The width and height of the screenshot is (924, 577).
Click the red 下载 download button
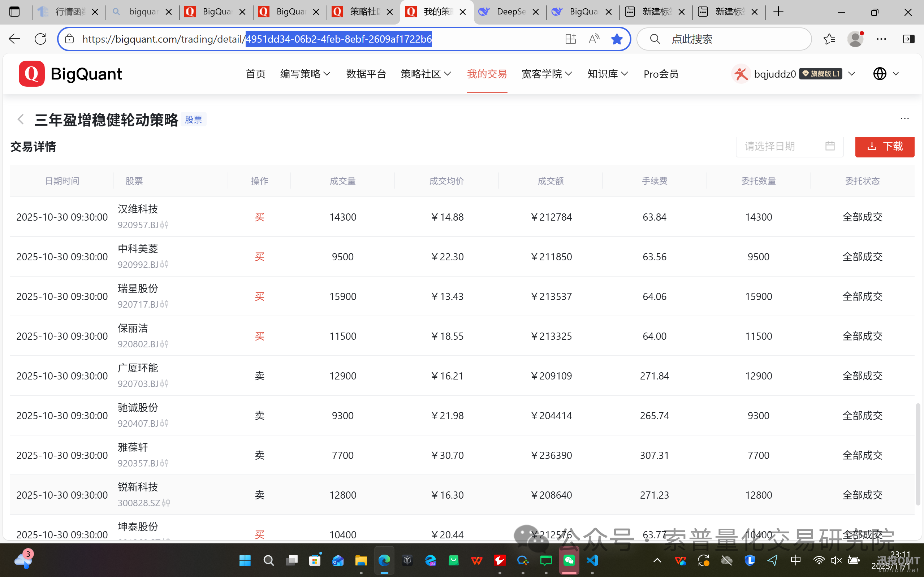pyautogui.click(x=884, y=147)
